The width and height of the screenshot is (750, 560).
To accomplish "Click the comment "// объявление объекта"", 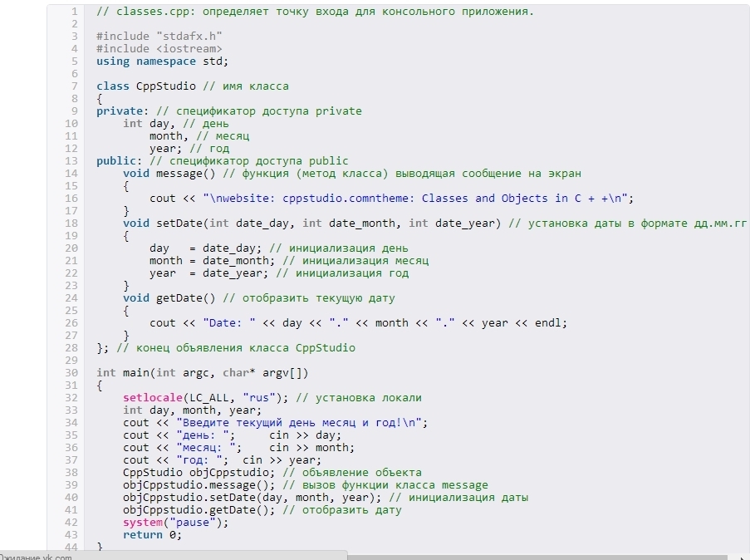I will 352,472.
